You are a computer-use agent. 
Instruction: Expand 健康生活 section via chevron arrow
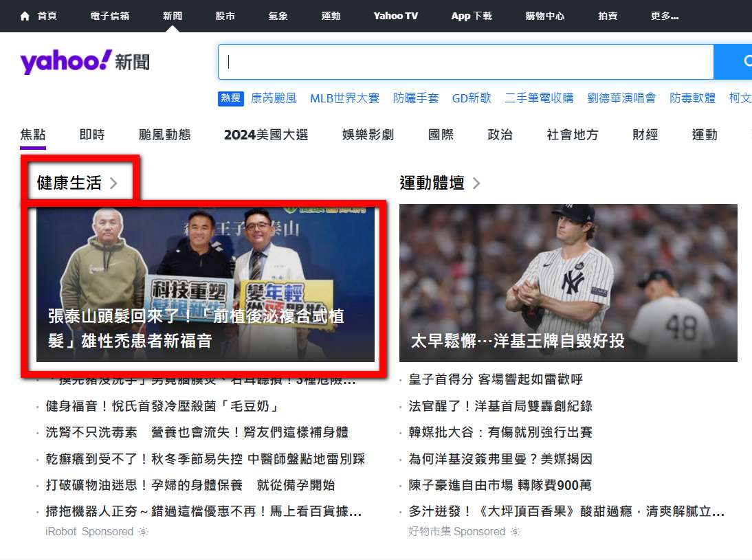[x=113, y=183]
